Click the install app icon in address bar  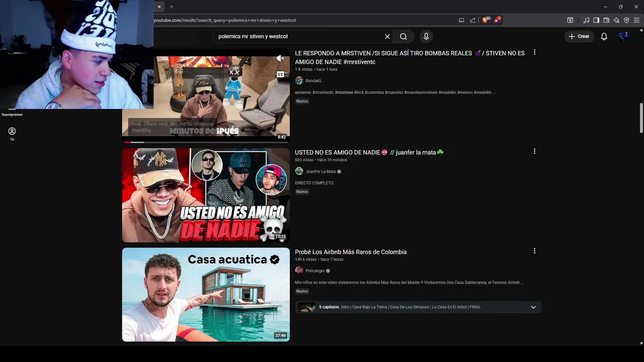click(x=461, y=20)
